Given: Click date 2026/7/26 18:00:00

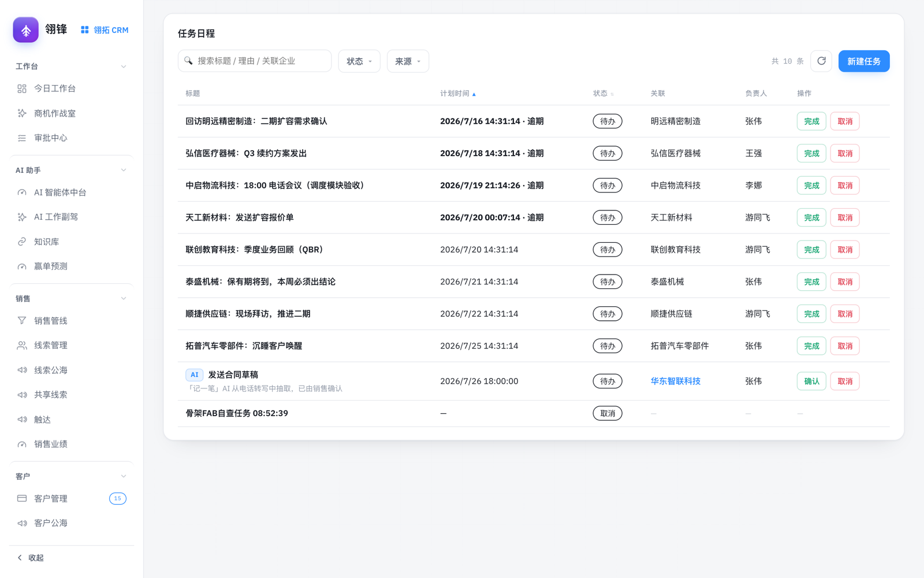Looking at the screenshot, I should [x=479, y=381].
